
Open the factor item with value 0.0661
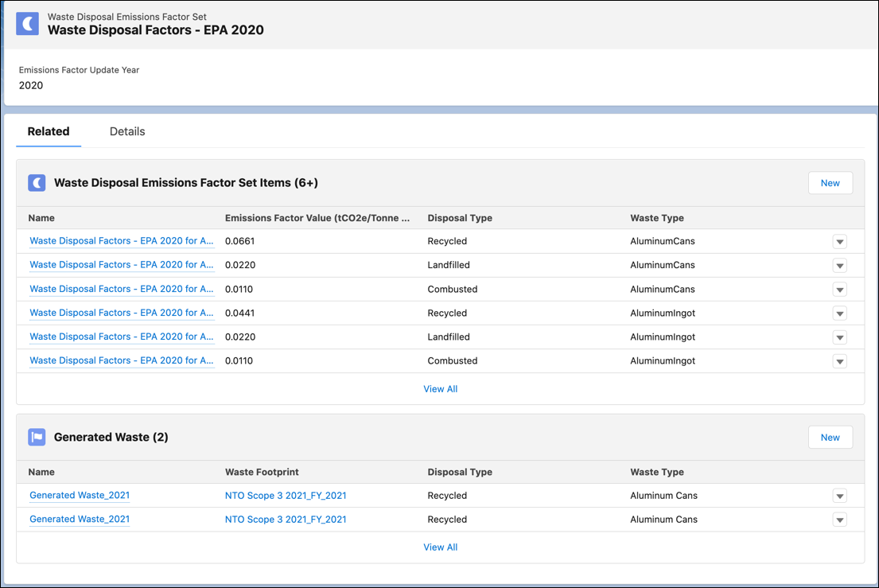pos(122,241)
